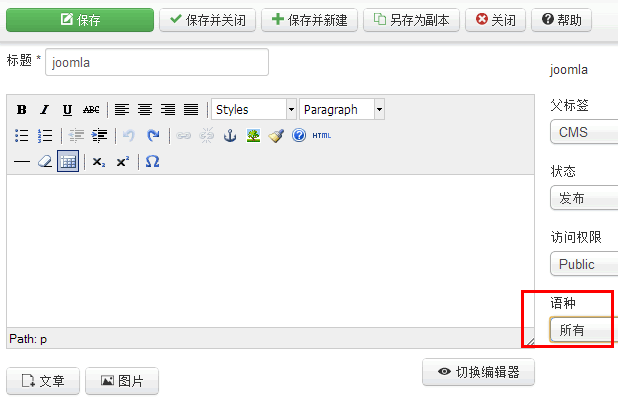
Task: Toggle visual aids table icon
Action: pyautogui.click(x=68, y=161)
